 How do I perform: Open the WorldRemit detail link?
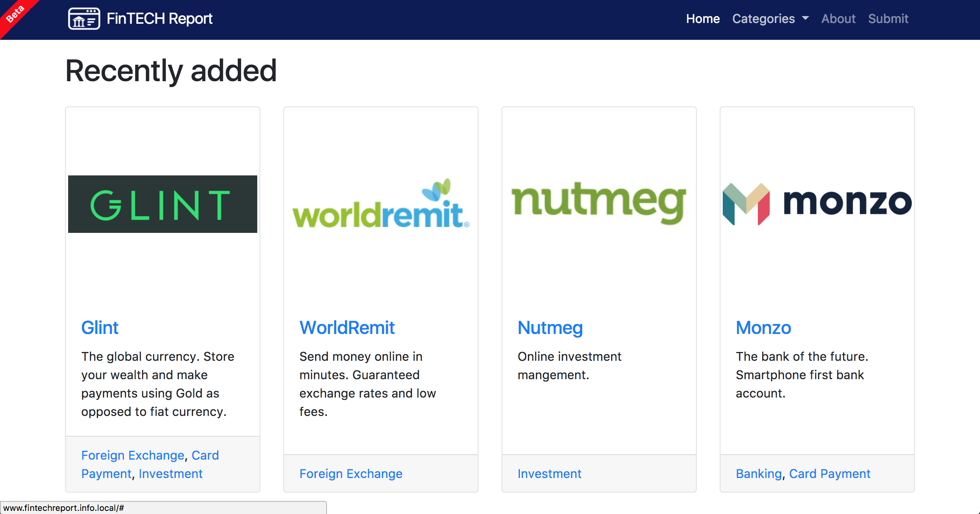click(x=347, y=327)
